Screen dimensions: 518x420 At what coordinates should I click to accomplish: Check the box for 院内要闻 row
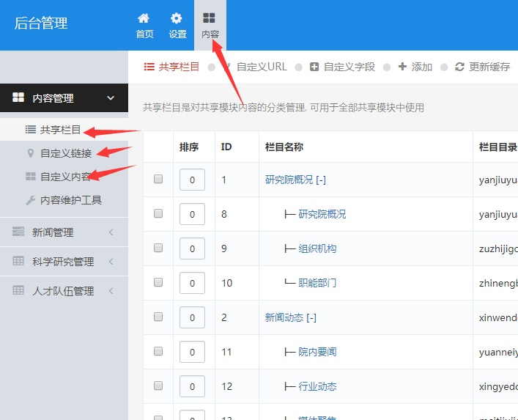158,351
